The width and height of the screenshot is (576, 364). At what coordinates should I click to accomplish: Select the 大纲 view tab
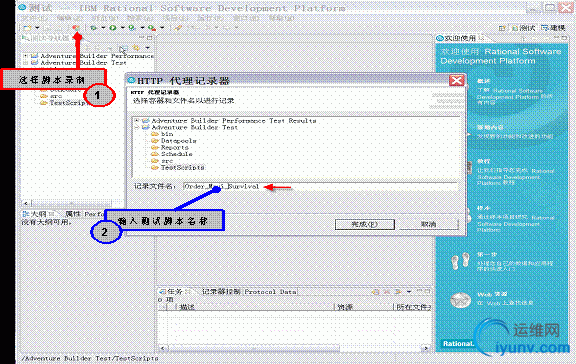[38, 214]
